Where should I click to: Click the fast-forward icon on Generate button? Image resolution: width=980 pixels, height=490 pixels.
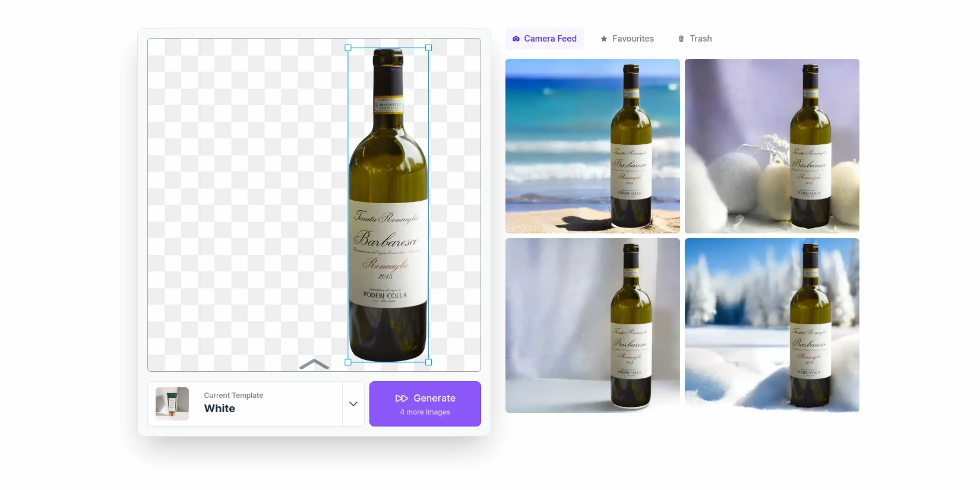pyautogui.click(x=402, y=399)
